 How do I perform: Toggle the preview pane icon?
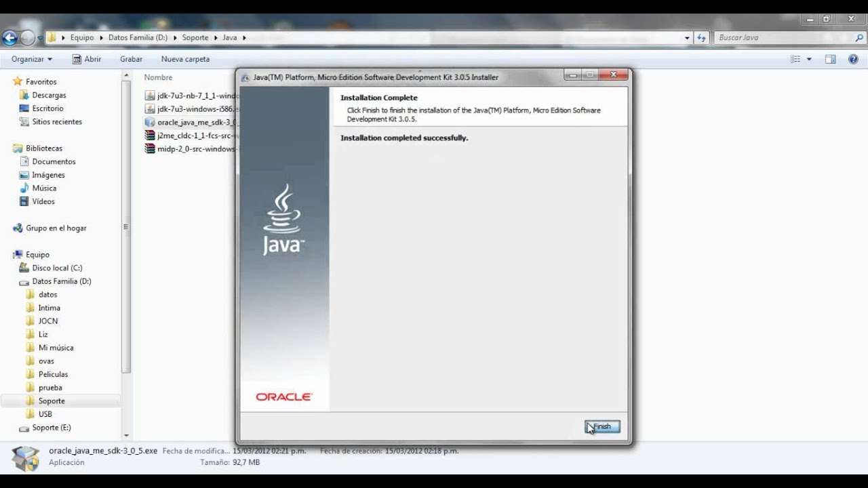(830, 59)
